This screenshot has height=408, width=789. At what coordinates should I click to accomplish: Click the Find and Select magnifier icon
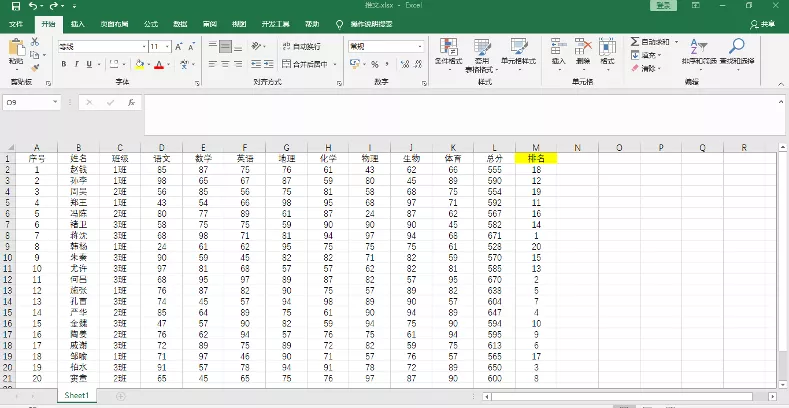[x=736, y=52]
